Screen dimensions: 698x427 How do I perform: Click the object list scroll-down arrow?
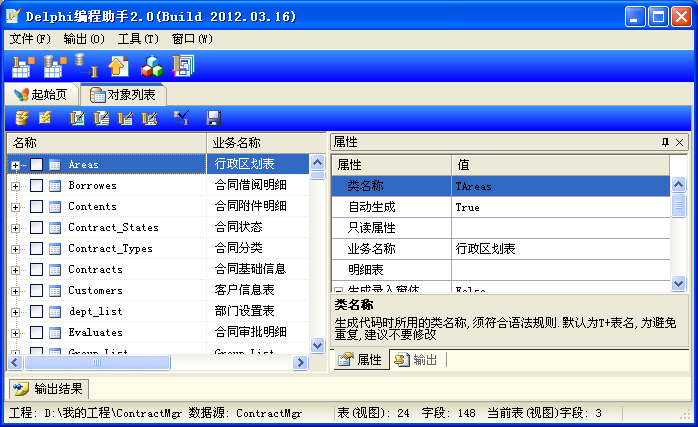pos(317,345)
